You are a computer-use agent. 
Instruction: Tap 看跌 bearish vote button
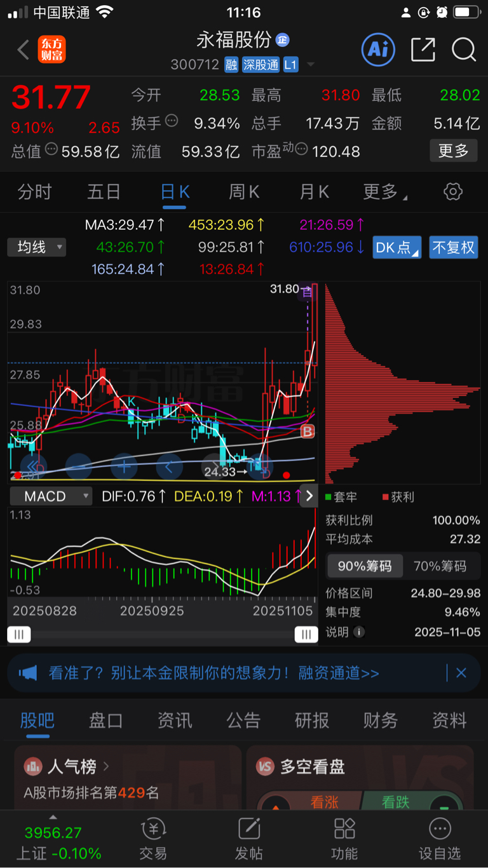tap(395, 803)
